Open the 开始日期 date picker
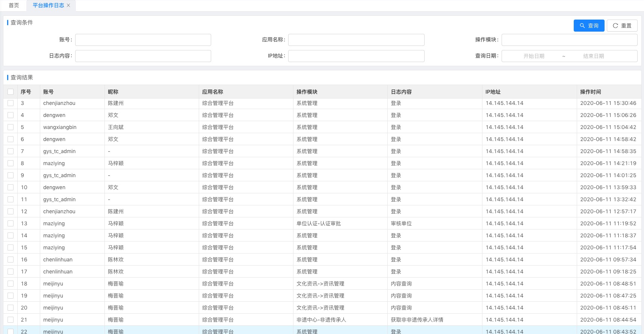 click(x=534, y=56)
